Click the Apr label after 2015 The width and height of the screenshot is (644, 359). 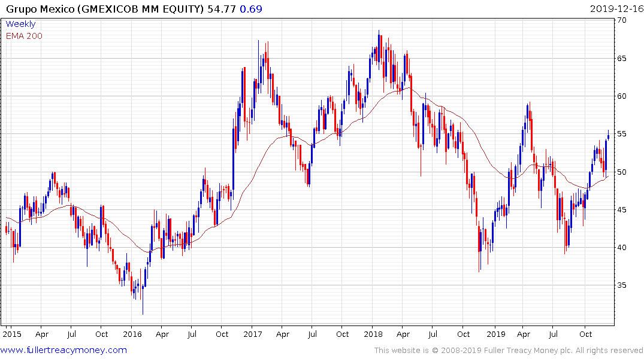coord(42,334)
